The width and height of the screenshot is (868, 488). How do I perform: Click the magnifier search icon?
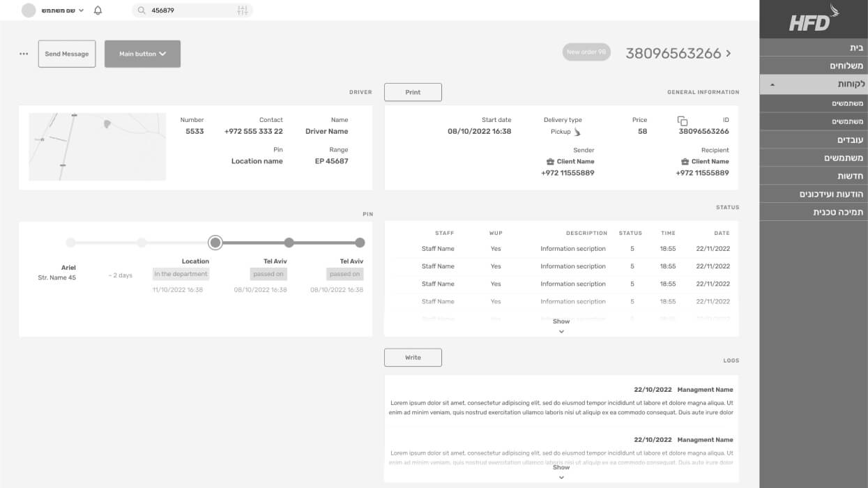point(142,10)
